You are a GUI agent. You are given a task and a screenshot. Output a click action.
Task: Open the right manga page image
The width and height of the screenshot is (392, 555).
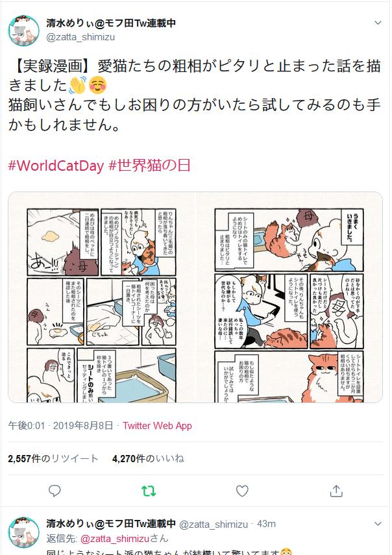click(x=289, y=297)
